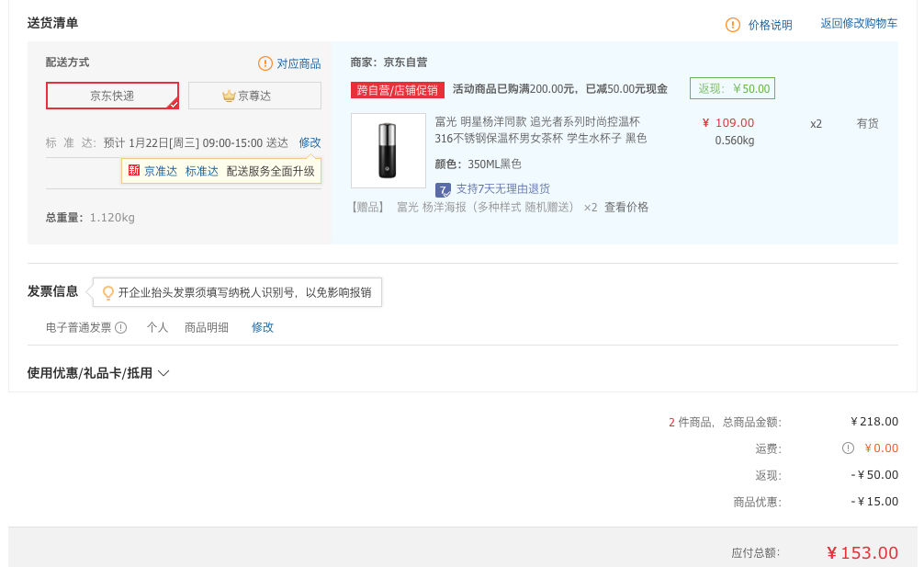Click the 总重量 1.120kg value
The height and width of the screenshot is (567, 924).
pos(112,218)
